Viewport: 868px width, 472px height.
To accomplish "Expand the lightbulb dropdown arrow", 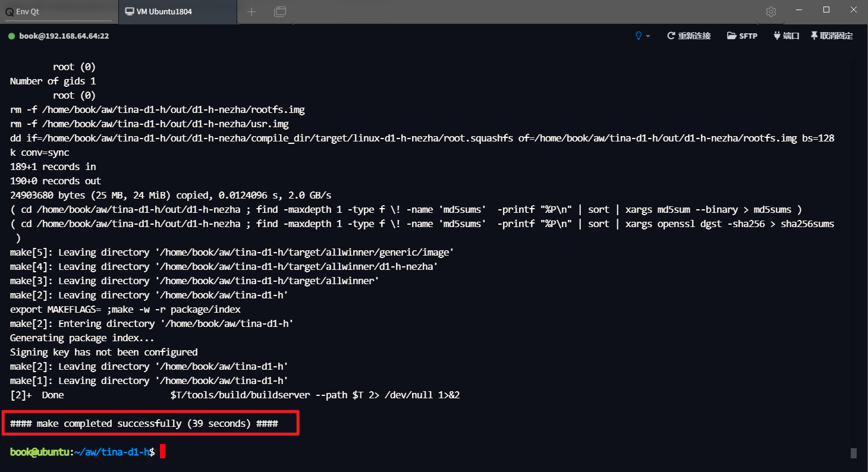I will (x=648, y=36).
